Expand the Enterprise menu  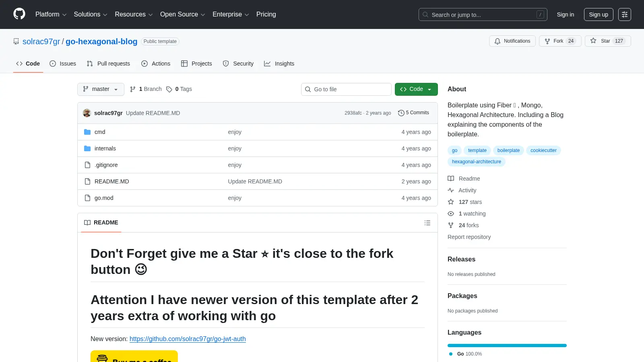(x=231, y=14)
